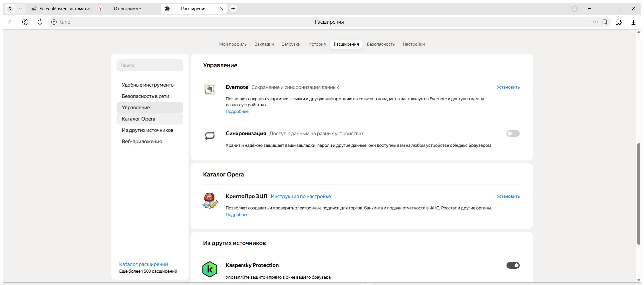Viewport: 644px width, 285px height.
Task: Open downloads via the download arrow icon
Action: point(633,22)
